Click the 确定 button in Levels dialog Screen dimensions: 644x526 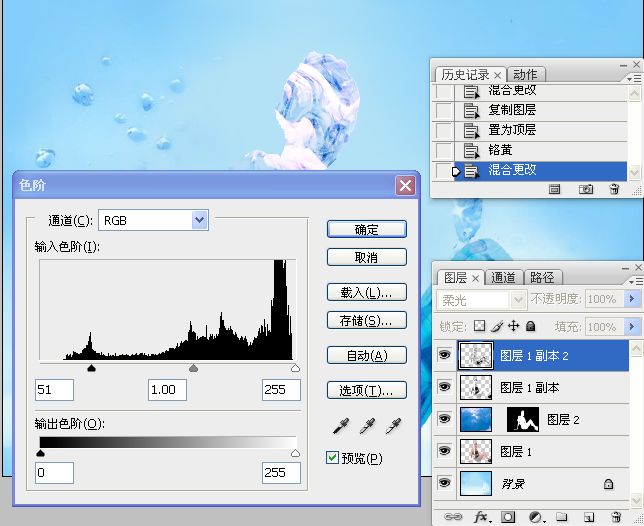point(366,229)
